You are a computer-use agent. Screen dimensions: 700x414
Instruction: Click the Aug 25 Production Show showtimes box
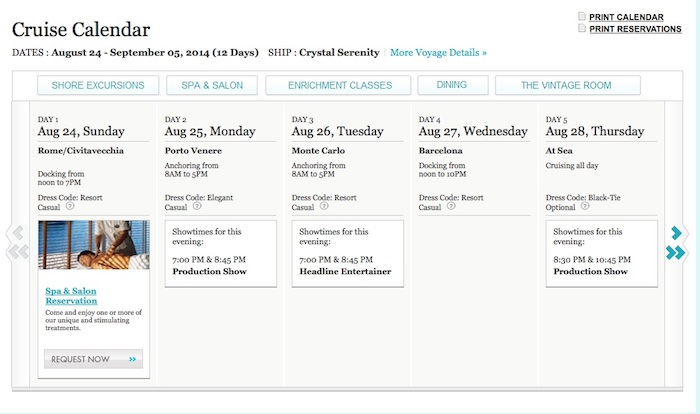(x=221, y=253)
